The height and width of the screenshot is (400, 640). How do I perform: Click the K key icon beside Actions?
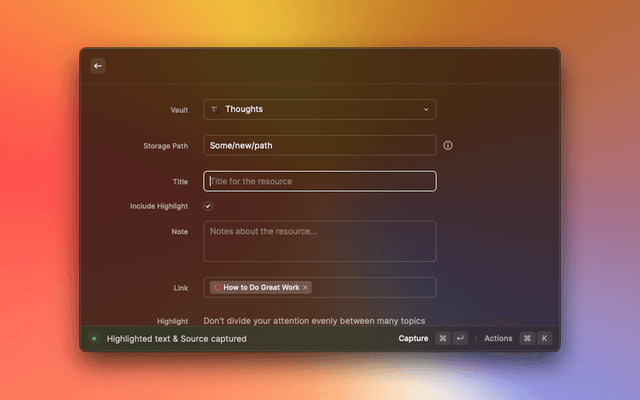coord(544,339)
